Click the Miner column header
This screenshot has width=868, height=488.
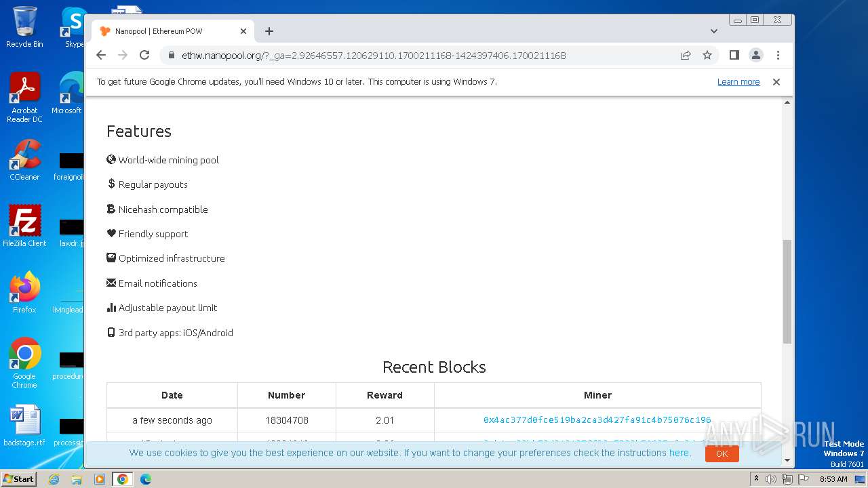coord(597,395)
